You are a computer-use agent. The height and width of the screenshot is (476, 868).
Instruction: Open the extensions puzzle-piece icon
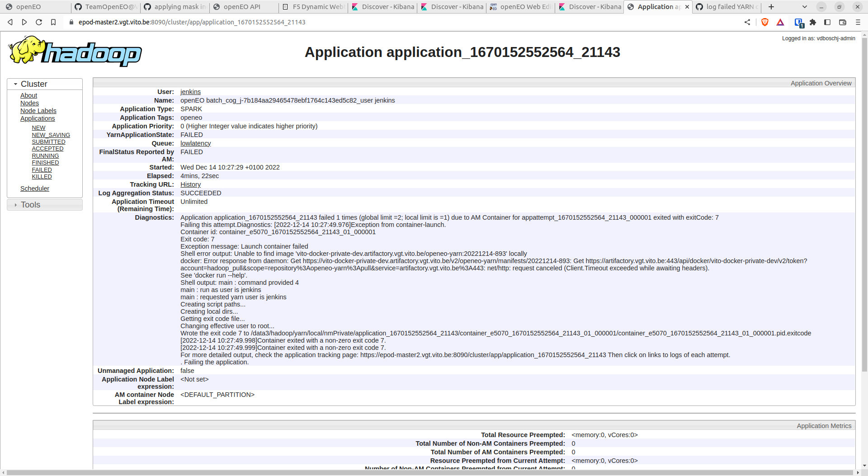click(x=813, y=22)
